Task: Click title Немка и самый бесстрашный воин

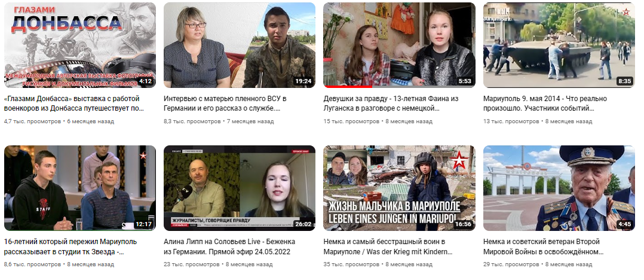Action: [x=388, y=246]
